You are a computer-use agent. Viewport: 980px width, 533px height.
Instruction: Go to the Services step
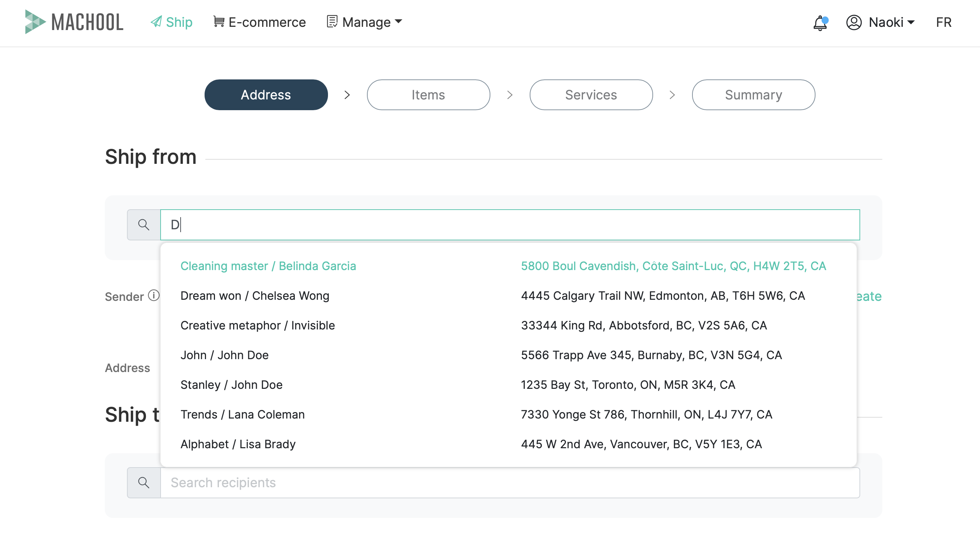(591, 95)
